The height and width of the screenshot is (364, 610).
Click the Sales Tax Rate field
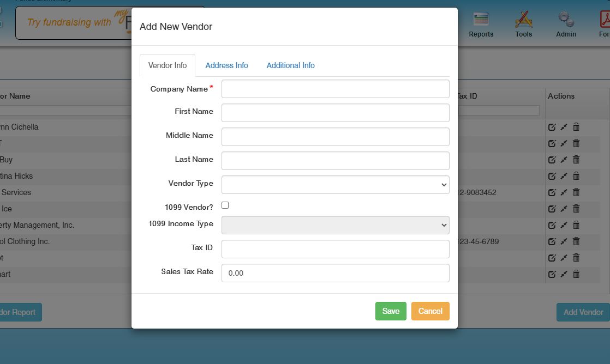click(335, 273)
